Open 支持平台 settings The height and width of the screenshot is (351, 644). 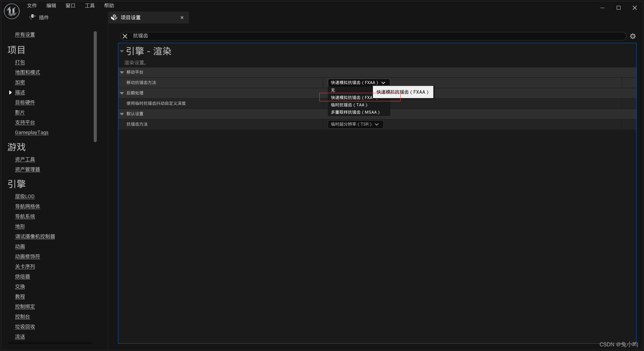coord(25,123)
